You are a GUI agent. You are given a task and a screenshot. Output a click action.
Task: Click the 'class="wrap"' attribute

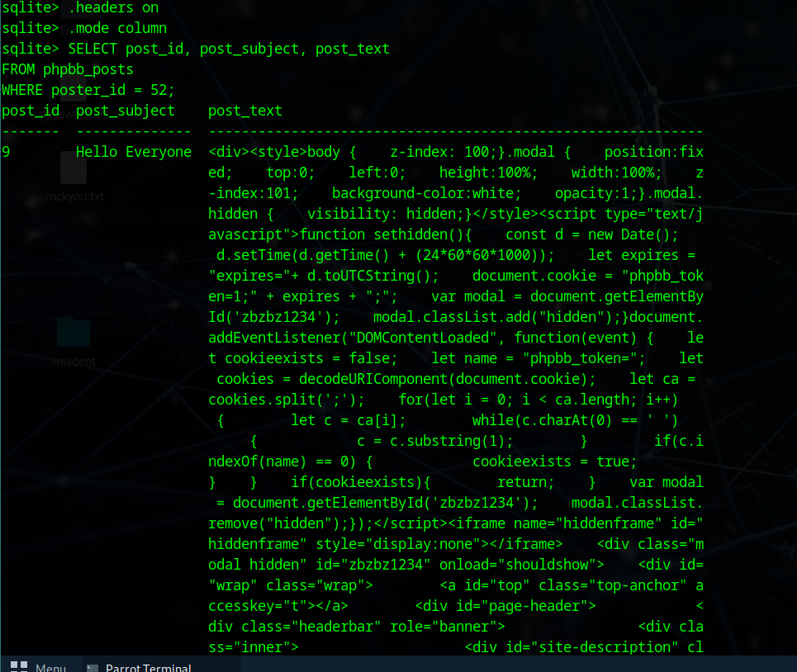point(315,585)
